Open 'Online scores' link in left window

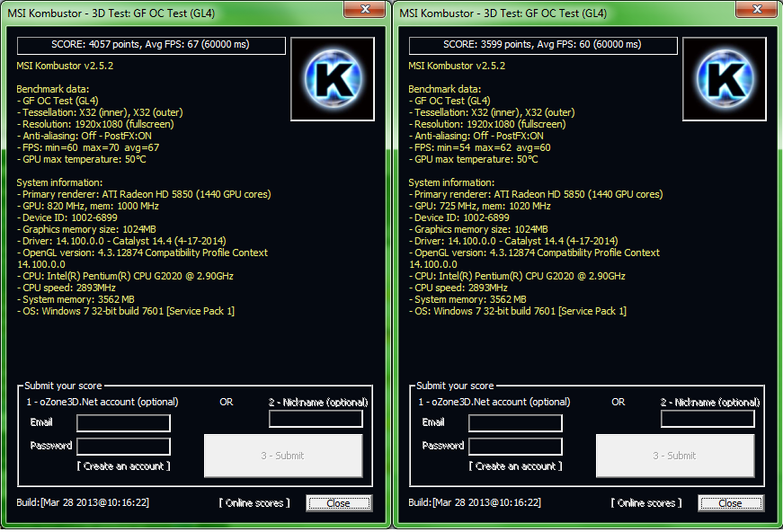(x=254, y=503)
